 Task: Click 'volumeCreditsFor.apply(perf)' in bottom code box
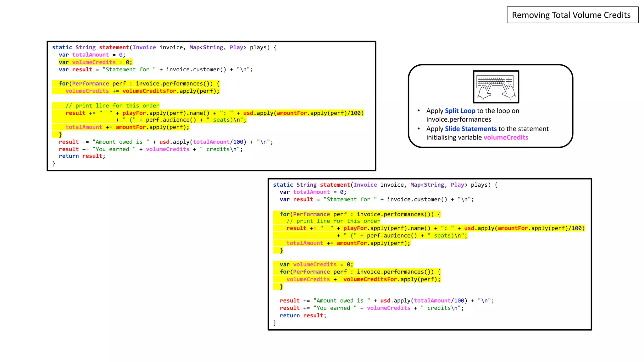[x=391, y=279]
